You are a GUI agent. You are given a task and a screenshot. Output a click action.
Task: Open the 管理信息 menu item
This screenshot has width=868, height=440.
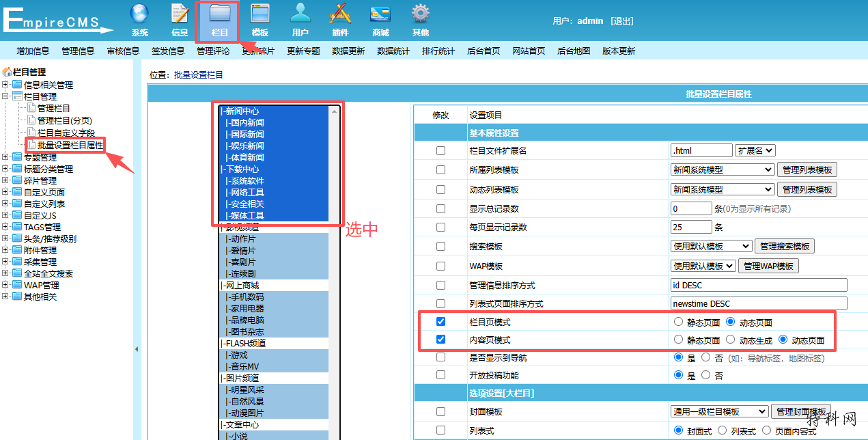(x=78, y=51)
